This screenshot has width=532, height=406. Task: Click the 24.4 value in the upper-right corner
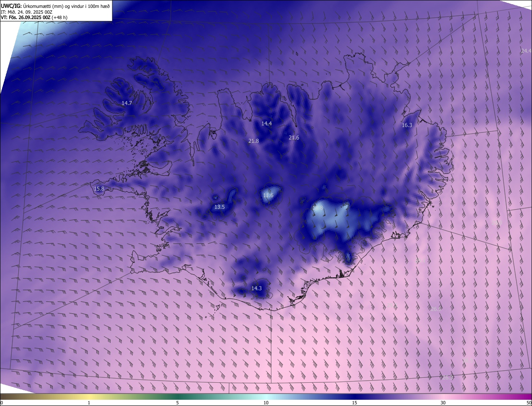[x=526, y=51]
